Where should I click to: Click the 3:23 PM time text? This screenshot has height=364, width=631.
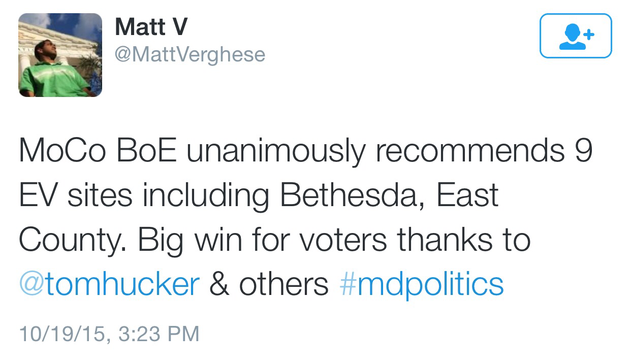[x=157, y=334]
